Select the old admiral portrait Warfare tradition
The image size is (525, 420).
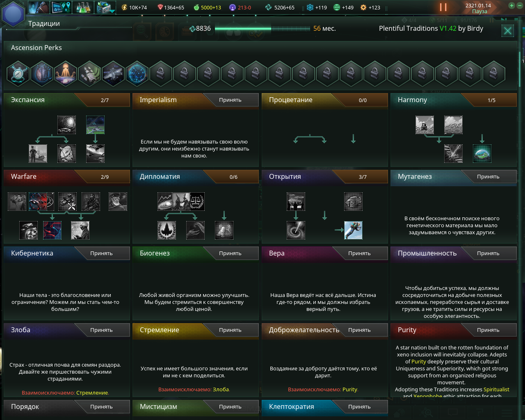118,201
